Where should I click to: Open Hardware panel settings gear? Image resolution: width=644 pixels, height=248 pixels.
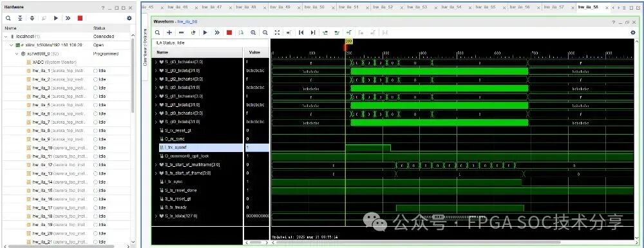coord(129,18)
